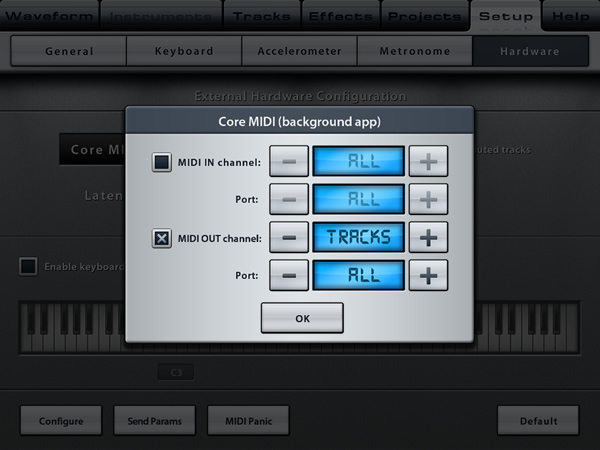
Task: Open the Waveform main tab
Action: tap(49, 15)
